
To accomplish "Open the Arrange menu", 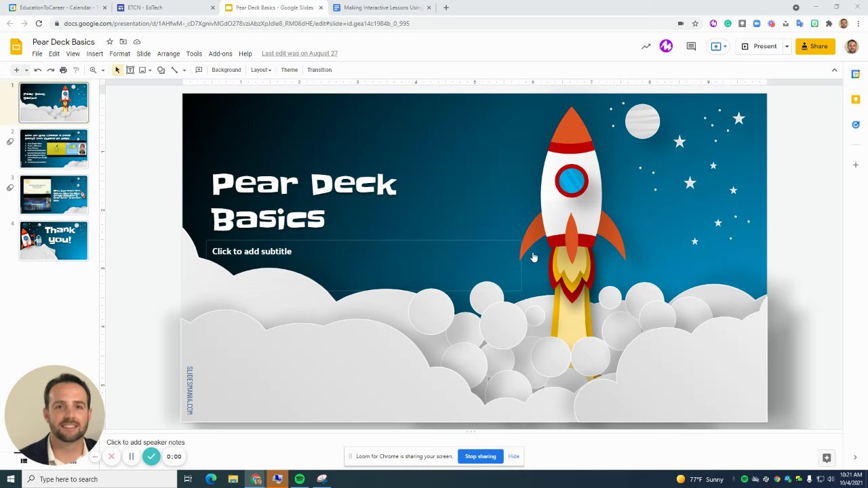I will pos(169,54).
